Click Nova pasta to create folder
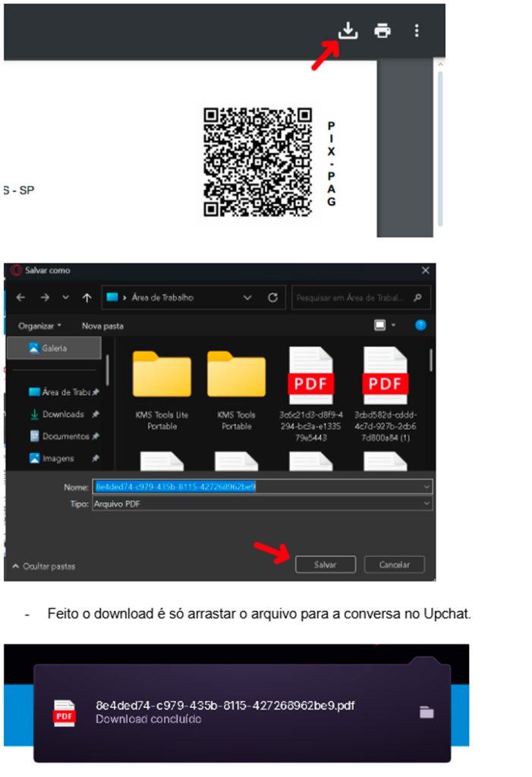Image resolution: width=532 pixels, height=777 pixels. click(102, 326)
